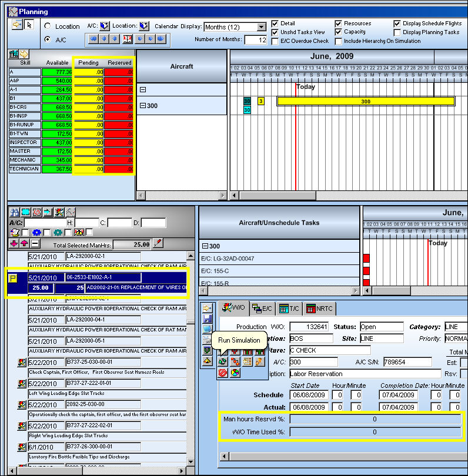Switch to the W/O tab

pyautogui.click(x=233, y=308)
